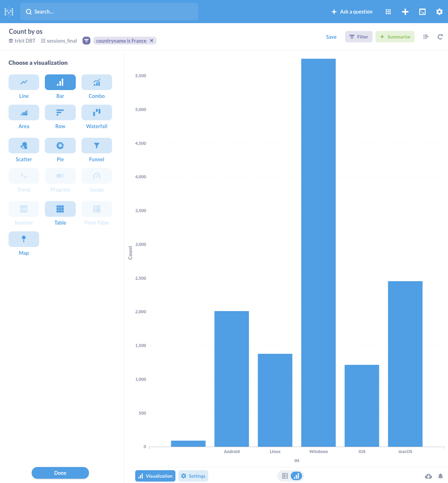Image resolution: width=448 pixels, height=483 pixels.
Task: Expand the filter details toggle
Action: 86,41
